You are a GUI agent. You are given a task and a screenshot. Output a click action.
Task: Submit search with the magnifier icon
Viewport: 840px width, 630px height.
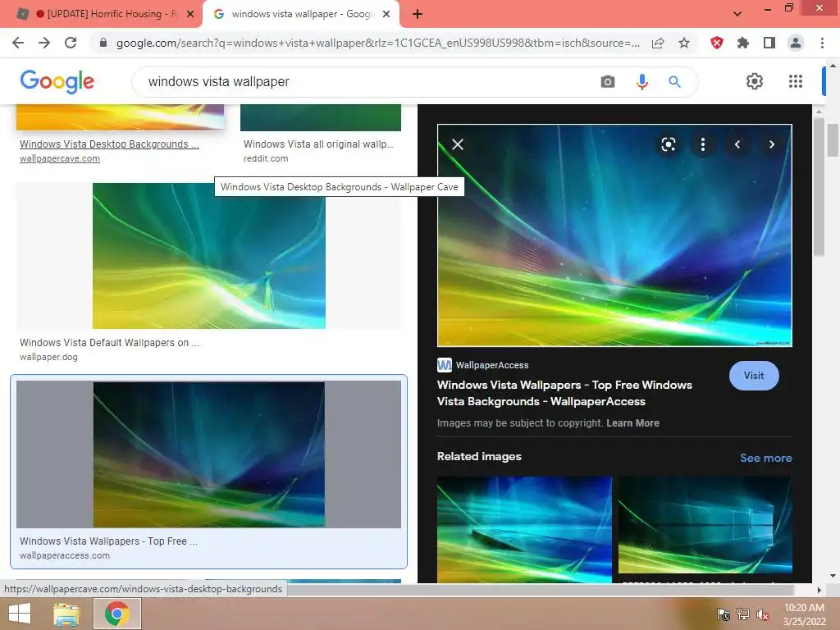point(674,81)
